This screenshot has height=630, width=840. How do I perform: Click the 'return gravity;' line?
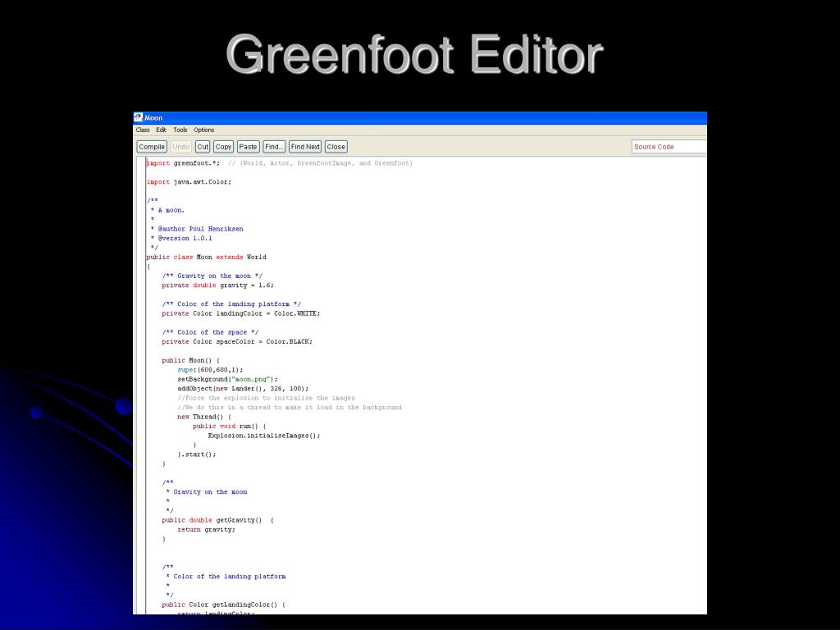coord(206,529)
